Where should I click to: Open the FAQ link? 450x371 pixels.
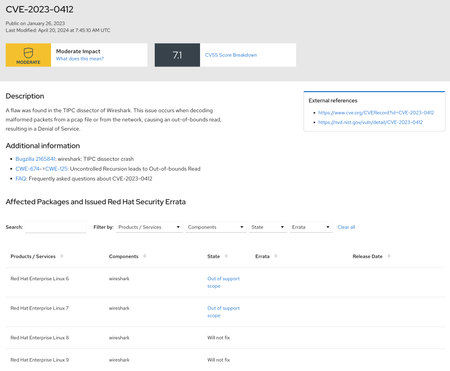click(21, 179)
